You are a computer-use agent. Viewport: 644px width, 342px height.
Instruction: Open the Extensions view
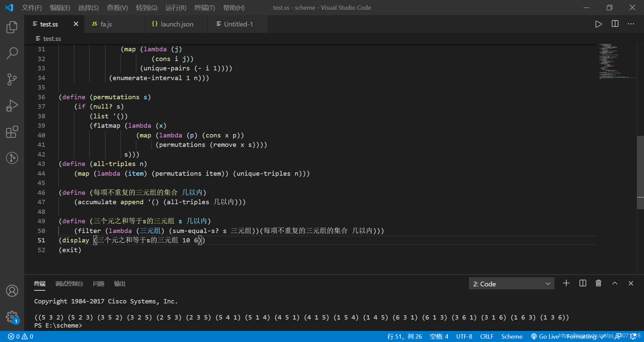click(12, 132)
